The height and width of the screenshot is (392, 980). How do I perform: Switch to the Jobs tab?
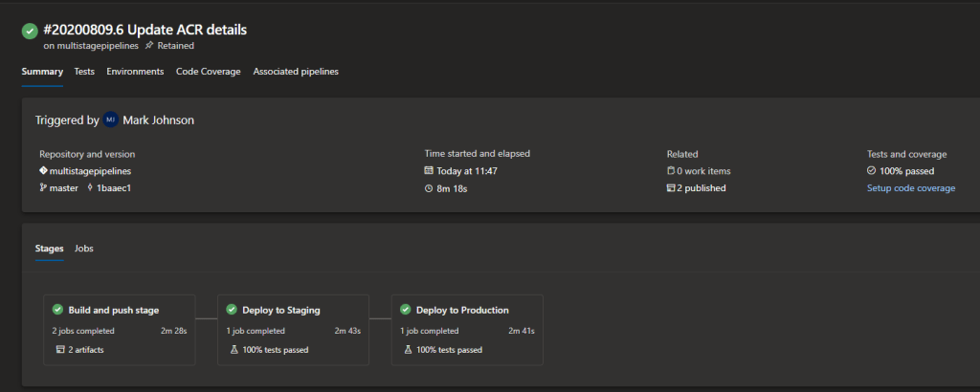pos(84,249)
